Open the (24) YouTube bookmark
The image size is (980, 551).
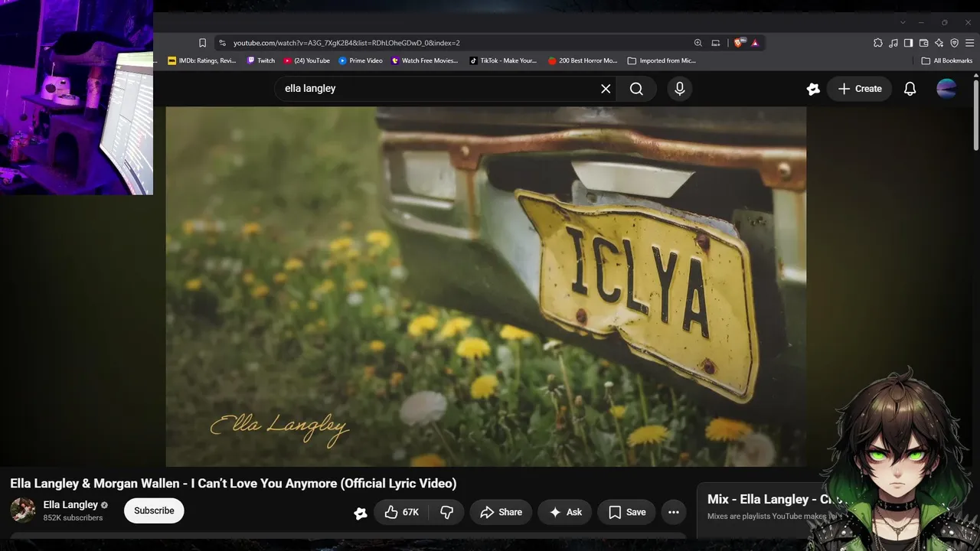pos(307,60)
